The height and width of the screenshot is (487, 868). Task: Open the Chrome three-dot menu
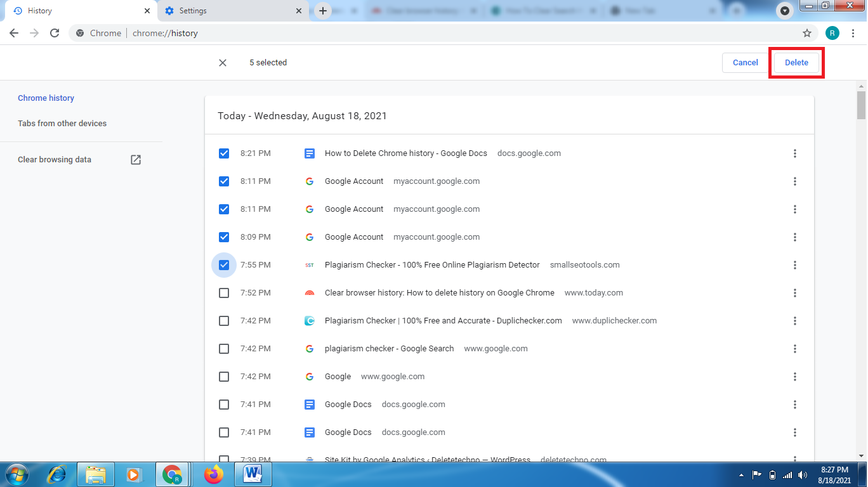coord(853,33)
